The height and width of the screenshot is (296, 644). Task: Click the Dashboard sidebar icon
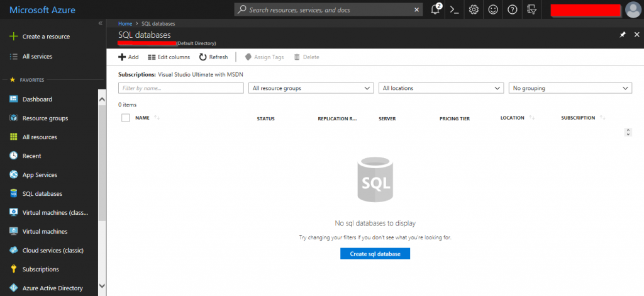tap(14, 99)
